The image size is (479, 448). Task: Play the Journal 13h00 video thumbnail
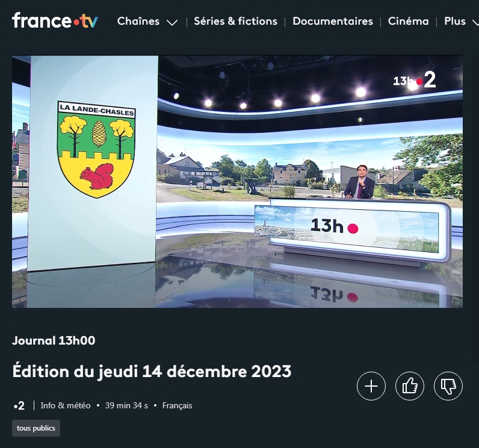[x=237, y=182]
